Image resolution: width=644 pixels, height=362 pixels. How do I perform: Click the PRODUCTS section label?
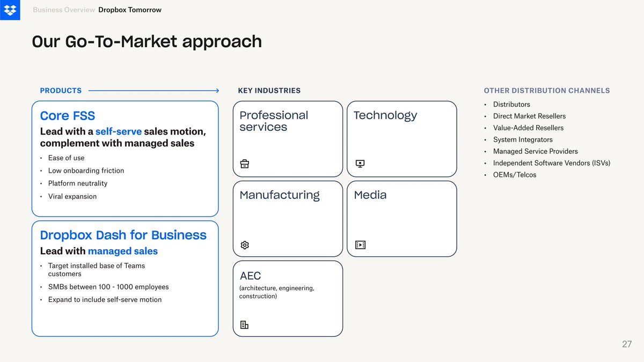tap(61, 91)
